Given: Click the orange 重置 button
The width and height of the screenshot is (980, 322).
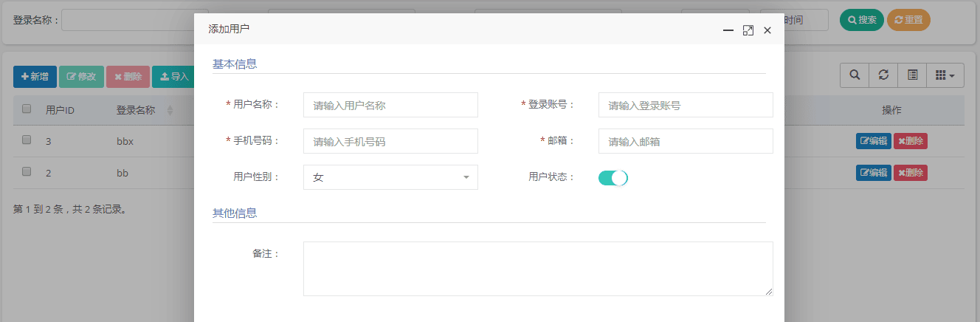Looking at the screenshot, I should coord(908,20).
